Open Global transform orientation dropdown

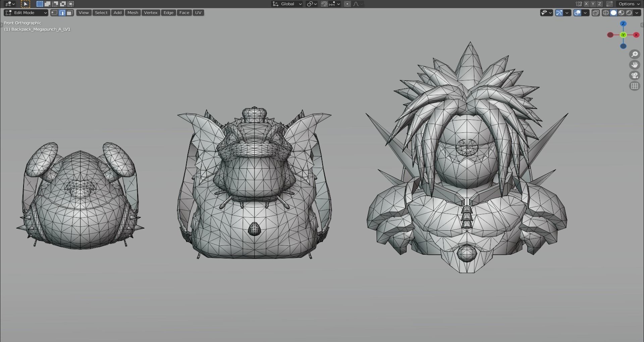click(287, 4)
